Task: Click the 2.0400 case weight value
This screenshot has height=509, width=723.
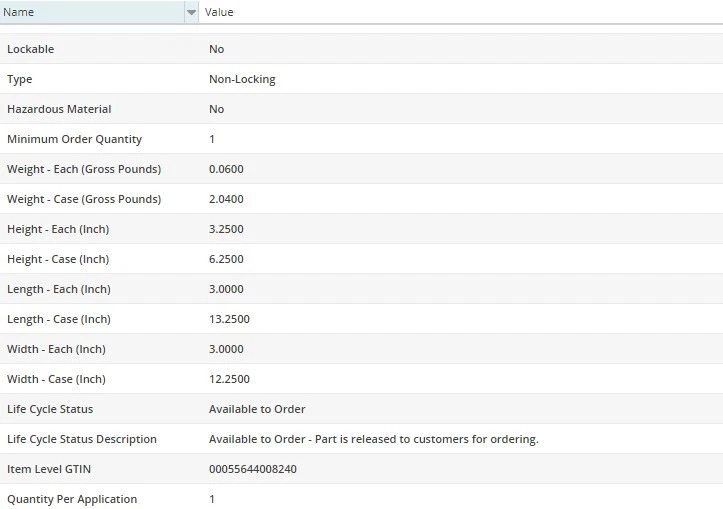Action: pyautogui.click(x=226, y=199)
